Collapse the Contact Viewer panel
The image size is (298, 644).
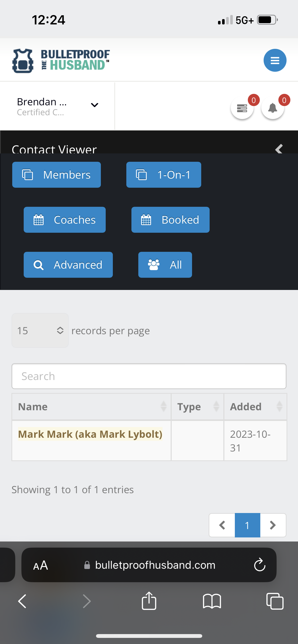pos(279,149)
